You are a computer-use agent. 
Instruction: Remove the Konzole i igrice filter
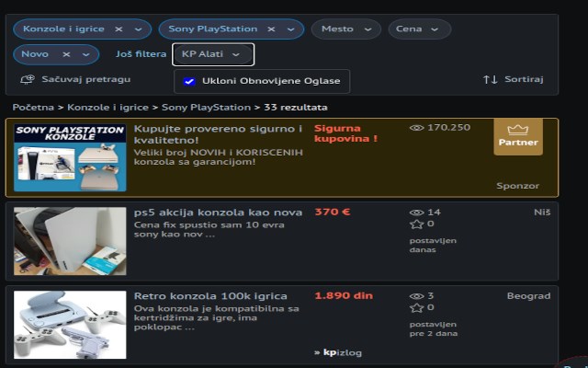tap(119, 29)
